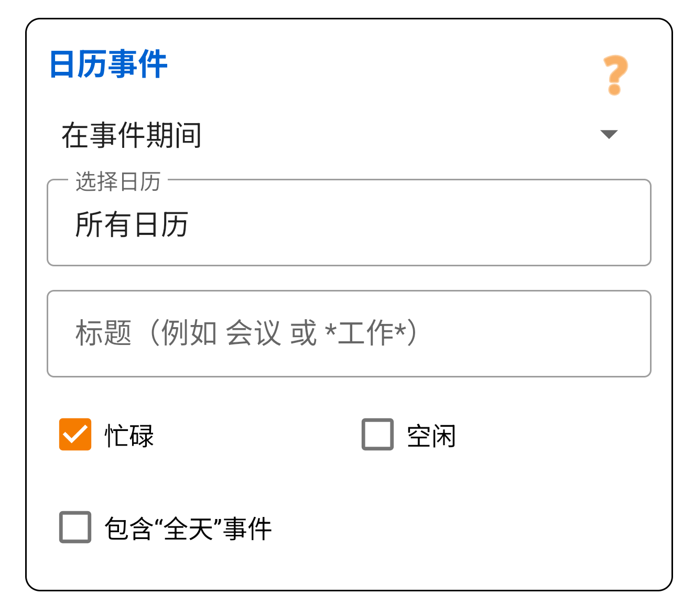Expand the event timing selector arrow
This screenshot has width=694, height=616.
[610, 135]
